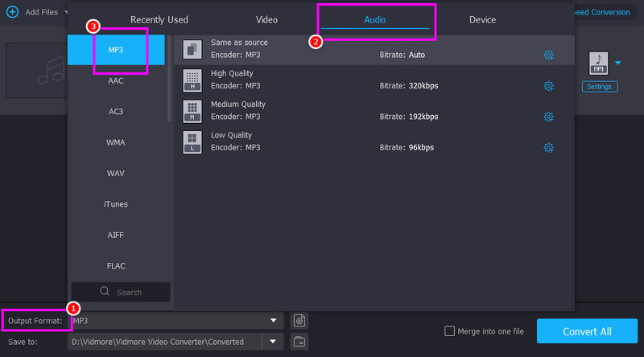The height and width of the screenshot is (357, 644).
Task: Switch to the Device tab
Action: pos(482,19)
